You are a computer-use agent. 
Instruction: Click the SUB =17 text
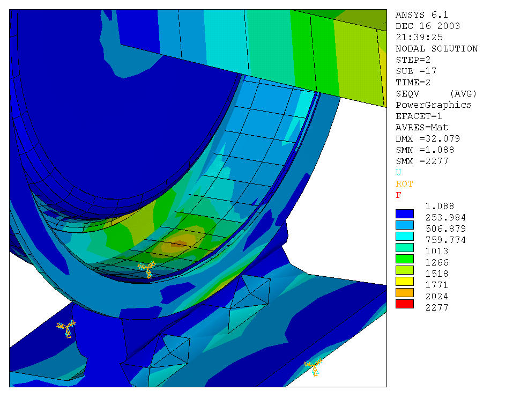416,71
